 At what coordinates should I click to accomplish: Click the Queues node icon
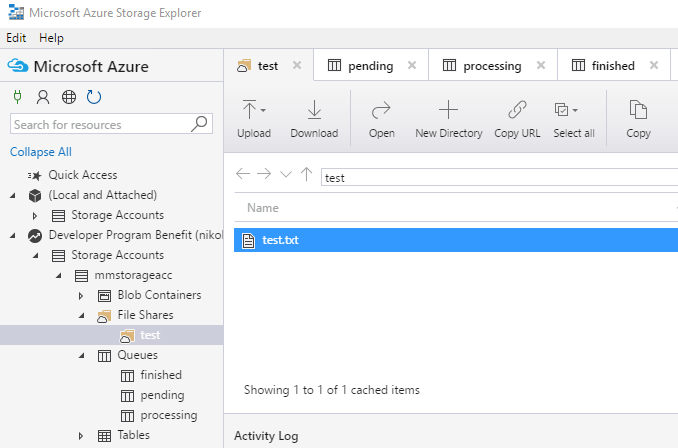coord(104,355)
